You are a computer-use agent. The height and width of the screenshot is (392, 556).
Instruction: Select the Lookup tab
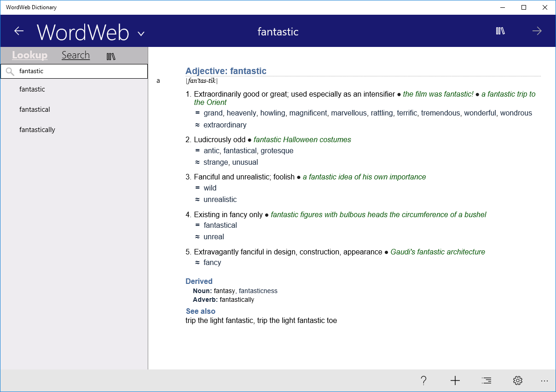(29, 55)
